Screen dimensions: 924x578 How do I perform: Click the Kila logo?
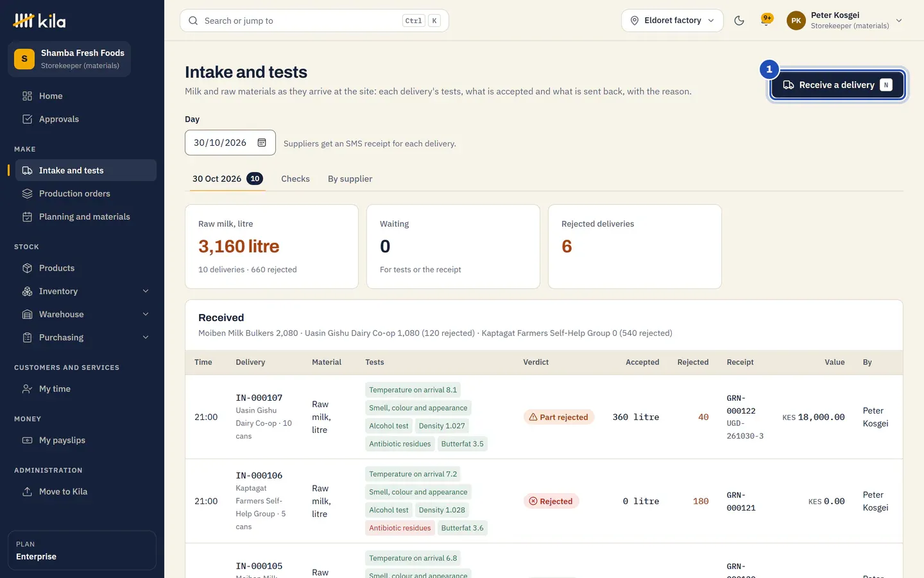click(x=40, y=21)
